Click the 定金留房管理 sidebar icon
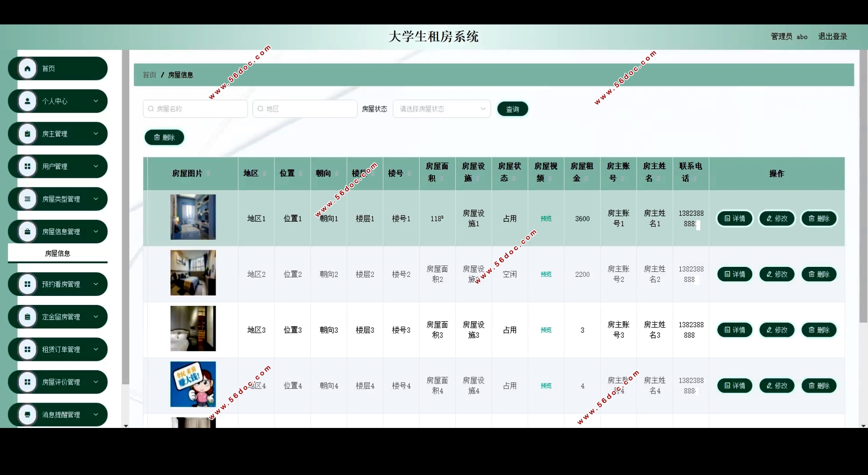Viewport: 868px width, 475px height. (x=28, y=317)
